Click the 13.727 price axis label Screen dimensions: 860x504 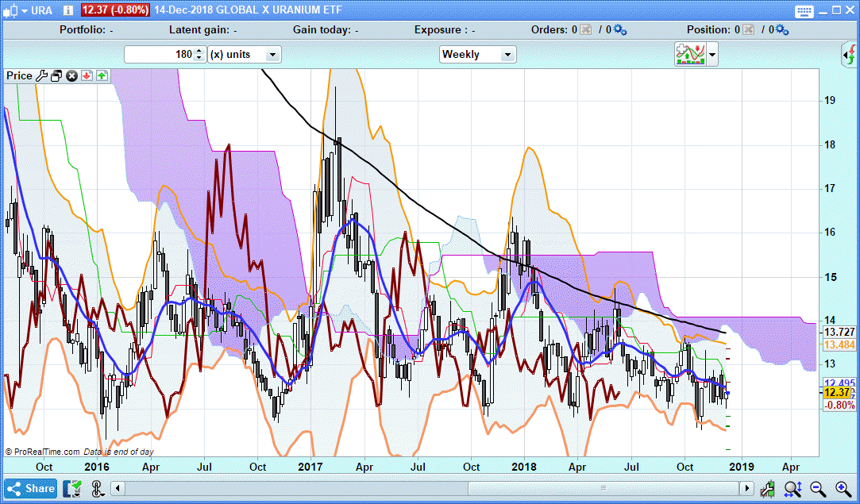click(x=839, y=332)
